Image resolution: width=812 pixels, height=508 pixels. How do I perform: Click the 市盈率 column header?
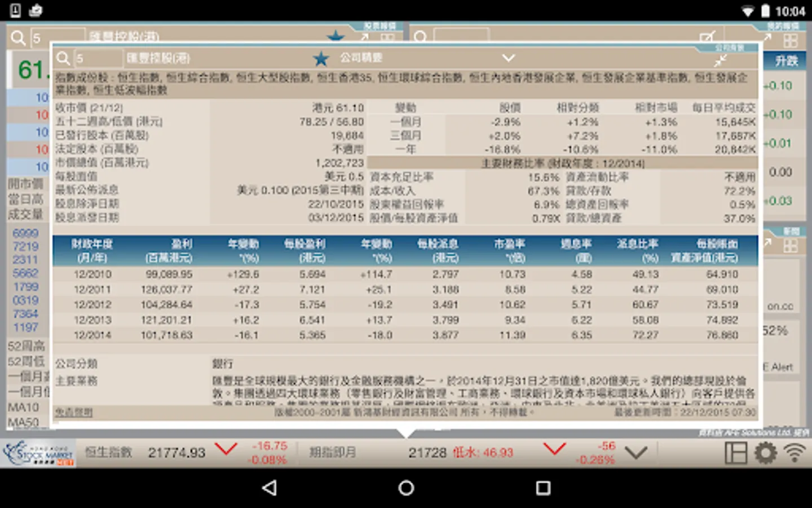510,251
